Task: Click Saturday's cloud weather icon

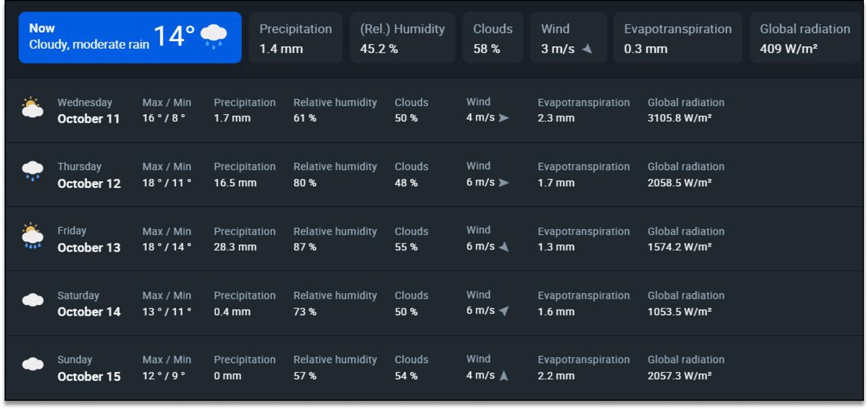Action: (x=33, y=300)
